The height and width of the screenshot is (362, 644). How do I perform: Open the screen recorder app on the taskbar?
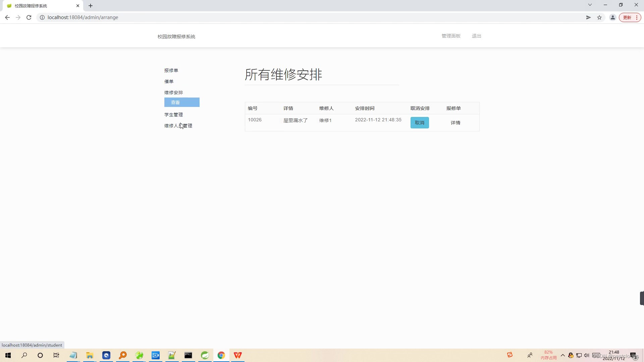click(x=156, y=355)
